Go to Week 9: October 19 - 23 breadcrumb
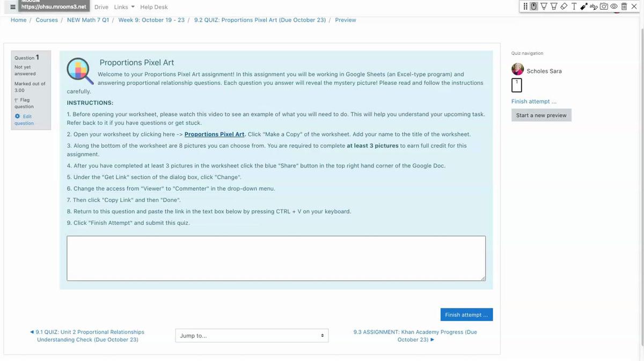Image resolution: width=644 pixels, height=361 pixels. click(151, 20)
